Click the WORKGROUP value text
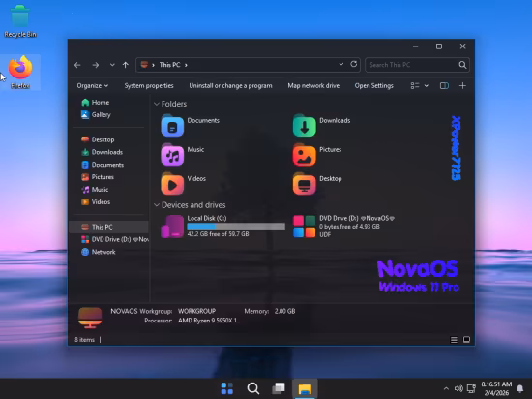Viewport: 532px width, 399px height. tap(196, 311)
